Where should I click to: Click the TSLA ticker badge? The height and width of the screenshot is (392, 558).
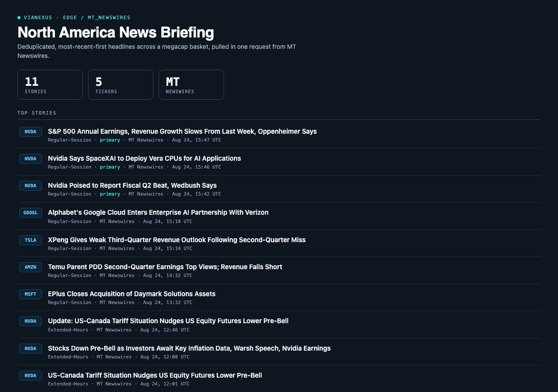coord(31,240)
